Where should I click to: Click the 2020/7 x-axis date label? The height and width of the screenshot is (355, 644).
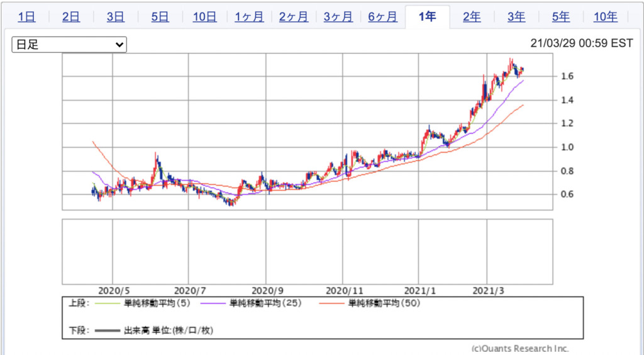click(x=190, y=291)
